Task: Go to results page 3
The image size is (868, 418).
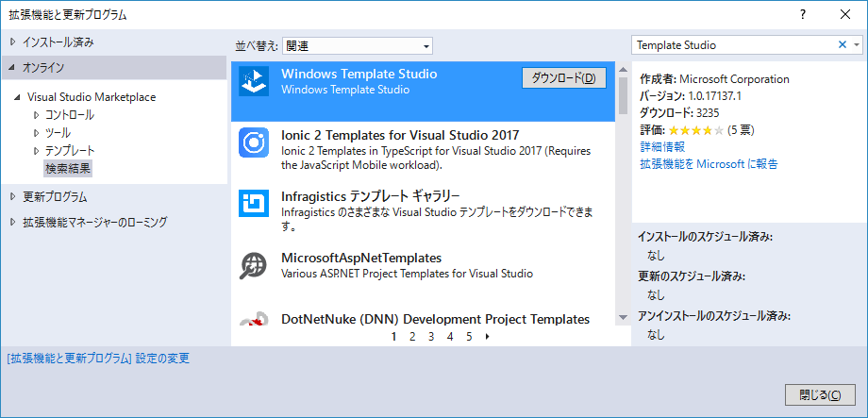Action: point(431,336)
